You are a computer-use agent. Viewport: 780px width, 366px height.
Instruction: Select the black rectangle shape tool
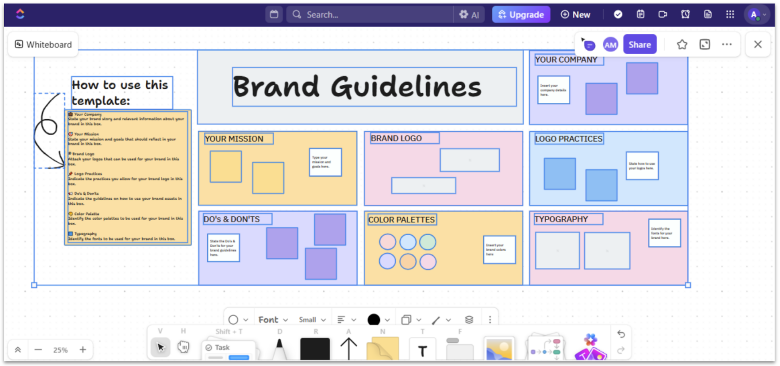click(315, 349)
